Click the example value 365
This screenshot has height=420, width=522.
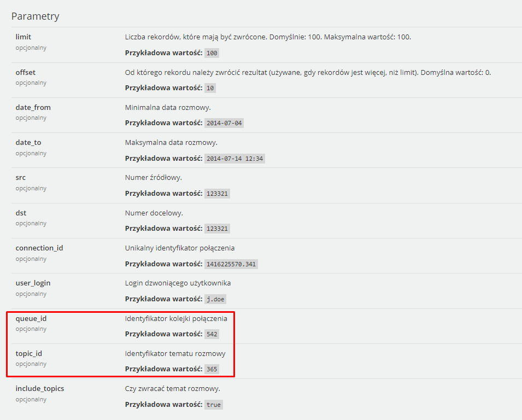coord(212,369)
